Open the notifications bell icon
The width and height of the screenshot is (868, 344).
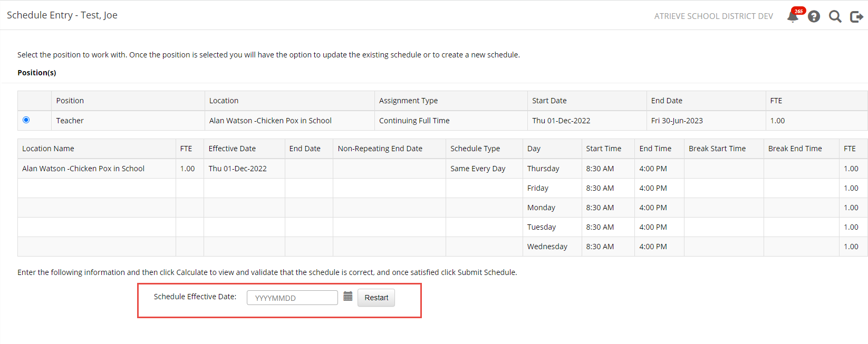pos(793,16)
